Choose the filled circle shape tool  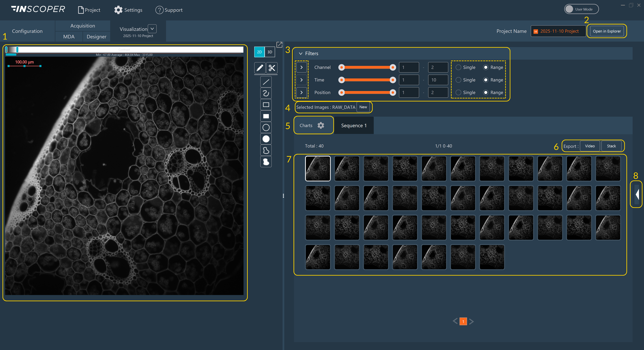click(266, 139)
